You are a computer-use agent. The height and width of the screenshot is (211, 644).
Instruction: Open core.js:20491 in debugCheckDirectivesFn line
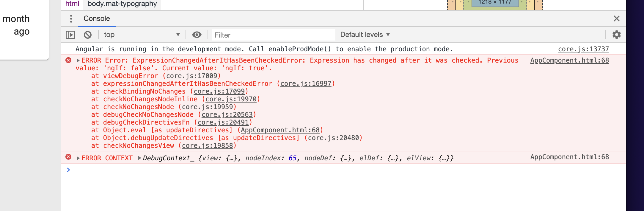pyautogui.click(x=223, y=122)
